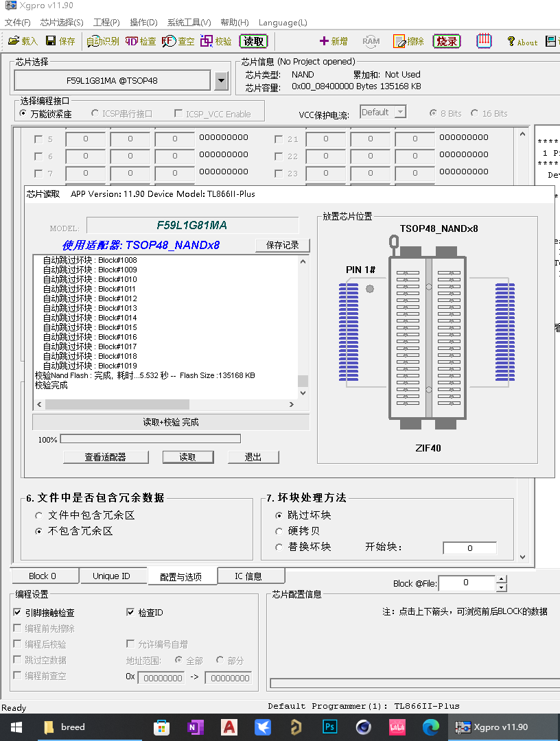This screenshot has height=741, width=560.
Task: Toggle the 检查ID checkbox
Action: tap(131, 613)
